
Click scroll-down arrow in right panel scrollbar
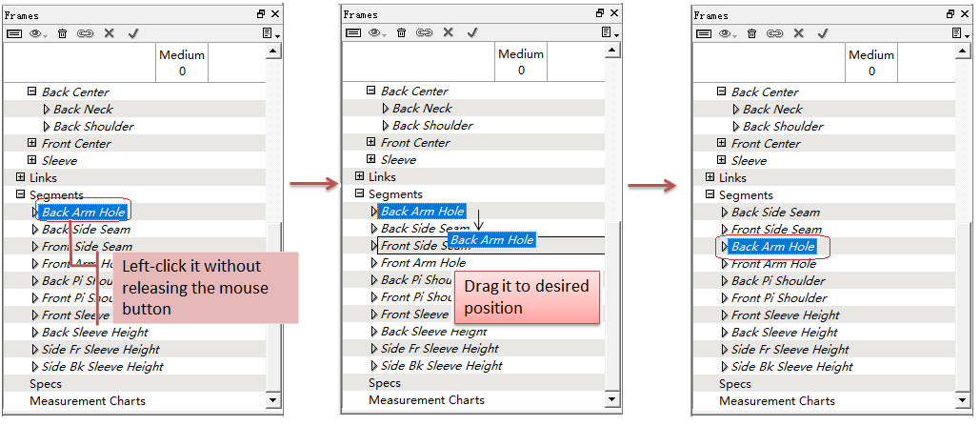coord(963,401)
